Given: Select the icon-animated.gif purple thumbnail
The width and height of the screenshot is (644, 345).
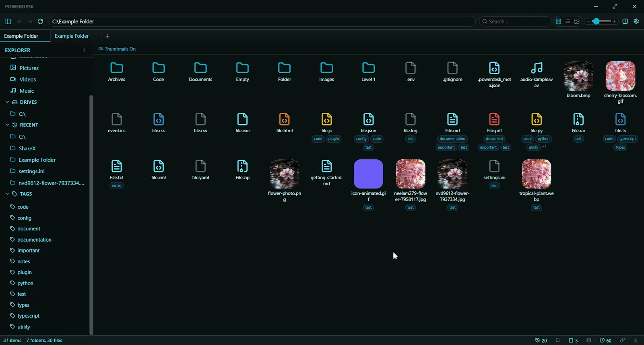Looking at the screenshot, I should (x=368, y=174).
